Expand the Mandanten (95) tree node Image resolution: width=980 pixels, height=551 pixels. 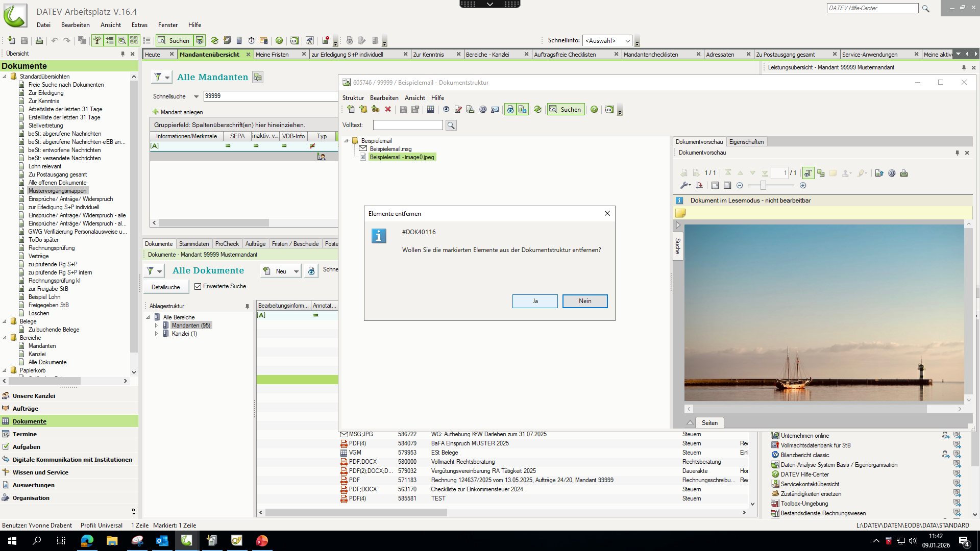click(156, 325)
